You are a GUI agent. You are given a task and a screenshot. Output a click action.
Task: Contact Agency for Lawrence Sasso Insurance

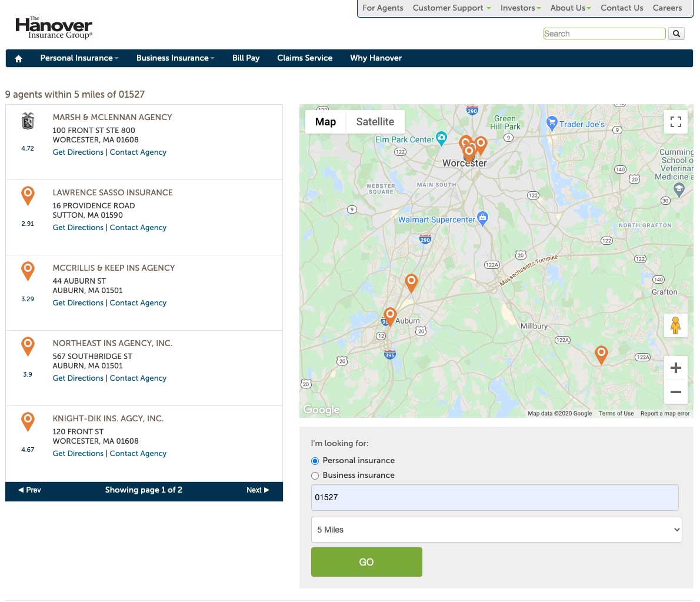click(138, 228)
